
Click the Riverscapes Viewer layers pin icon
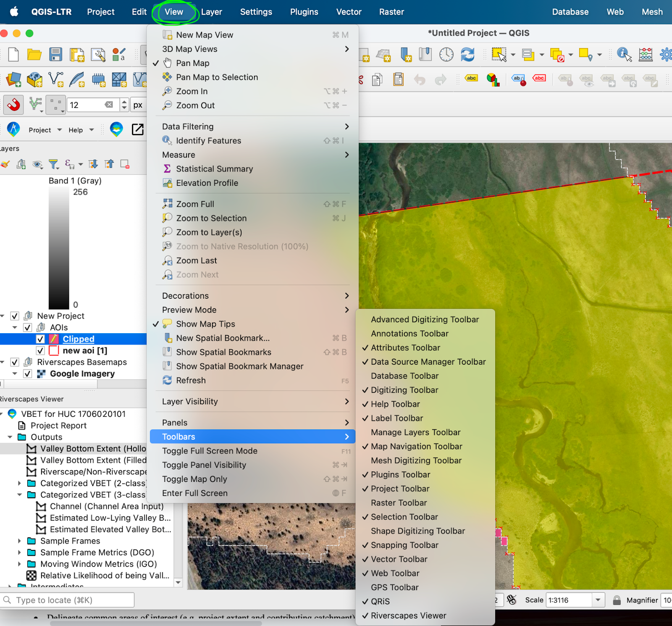(x=116, y=129)
